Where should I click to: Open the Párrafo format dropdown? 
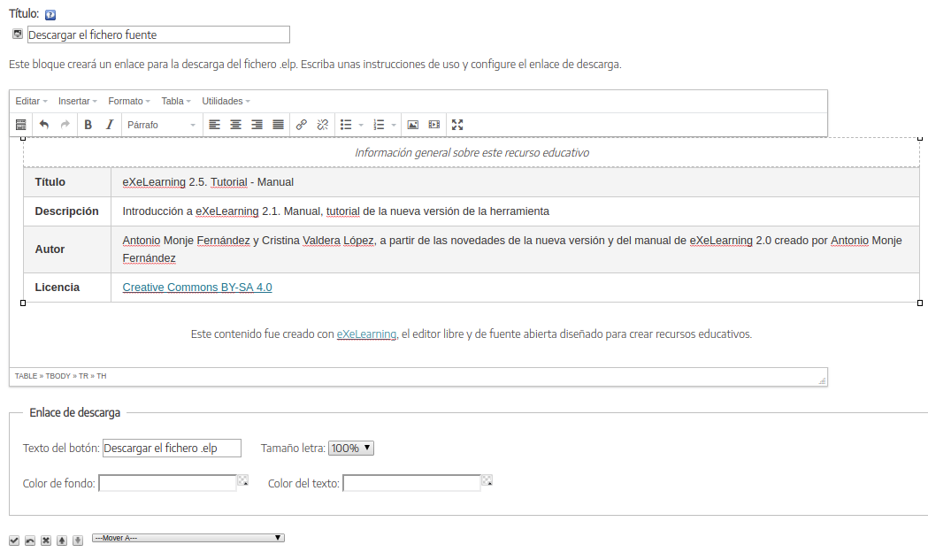pos(162,125)
